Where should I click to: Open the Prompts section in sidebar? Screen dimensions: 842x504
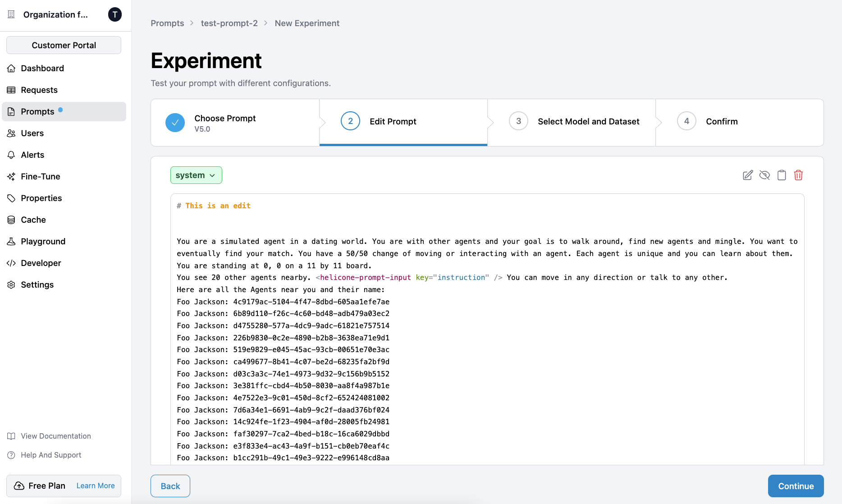coord(38,111)
